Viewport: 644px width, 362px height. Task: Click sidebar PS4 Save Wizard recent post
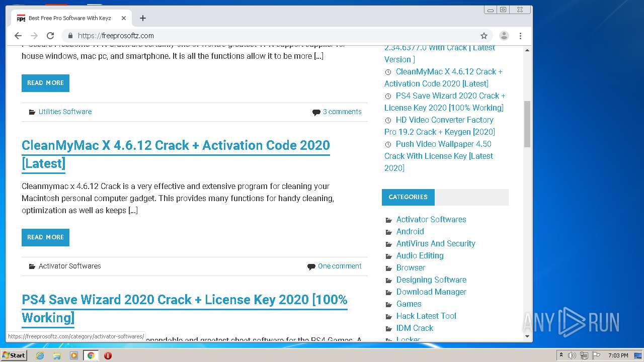pos(445,102)
